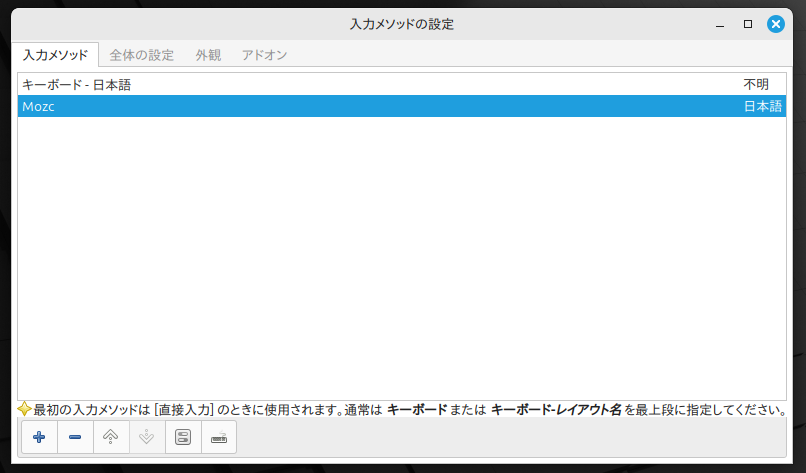Click the 入力メソッドの設定 window title
The width and height of the screenshot is (806, 473).
click(x=402, y=23)
